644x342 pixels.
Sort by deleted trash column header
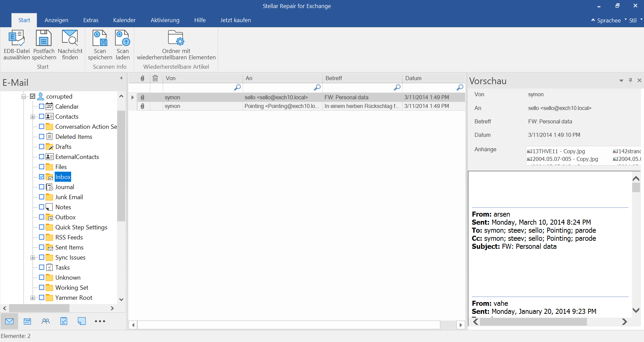point(155,78)
